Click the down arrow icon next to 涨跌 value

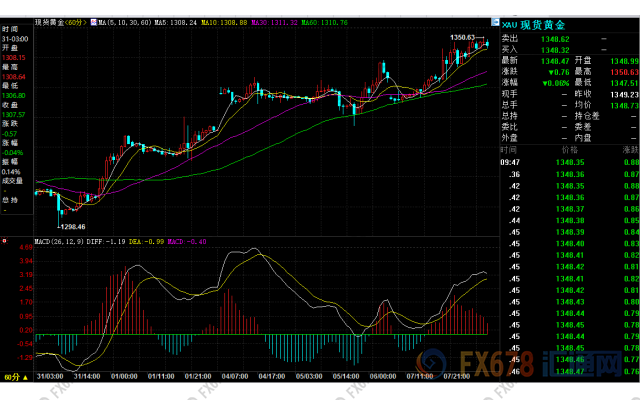point(552,71)
